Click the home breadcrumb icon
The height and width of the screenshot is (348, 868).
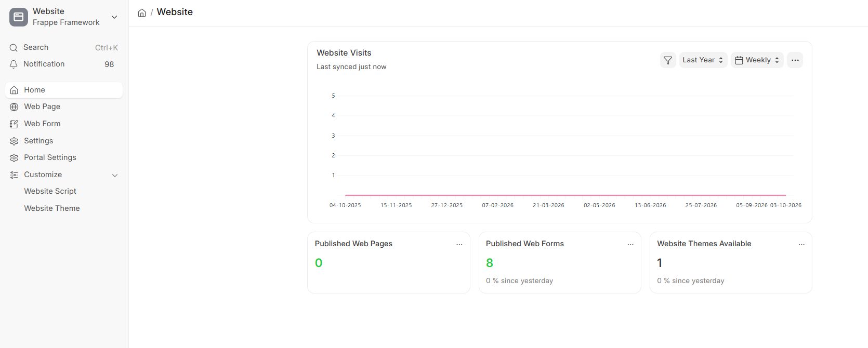point(142,12)
